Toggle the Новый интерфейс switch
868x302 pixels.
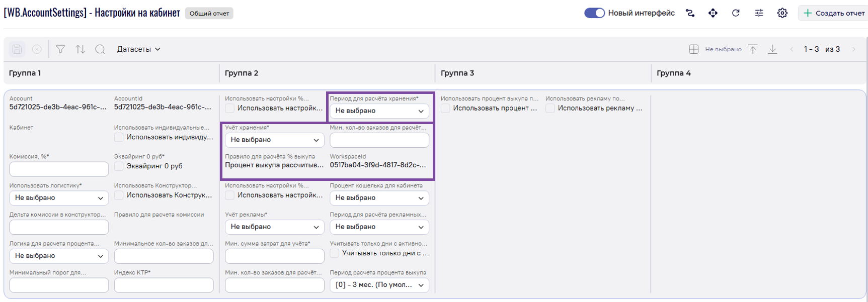(x=594, y=13)
